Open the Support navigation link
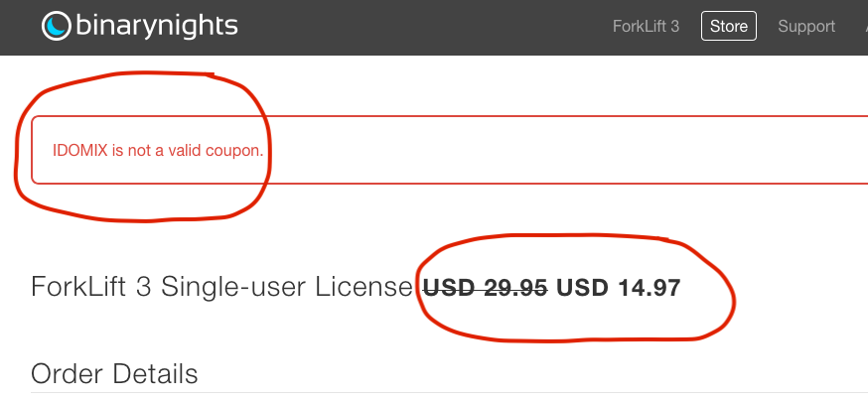 pyautogui.click(x=806, y=27)
